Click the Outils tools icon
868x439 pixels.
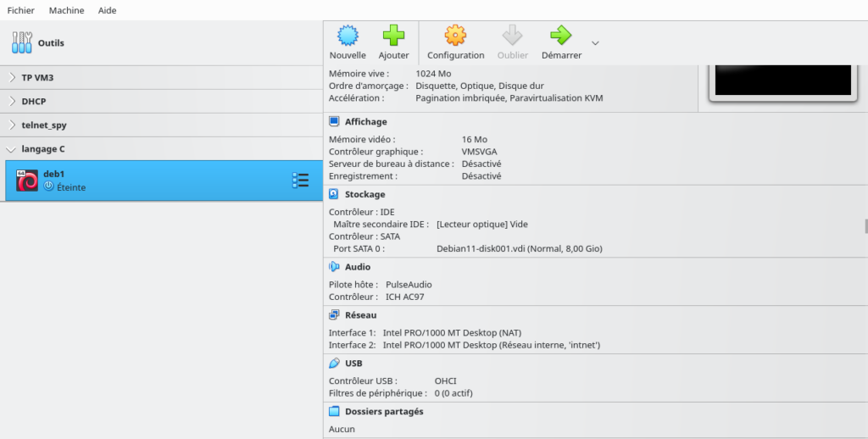point(22,42)
